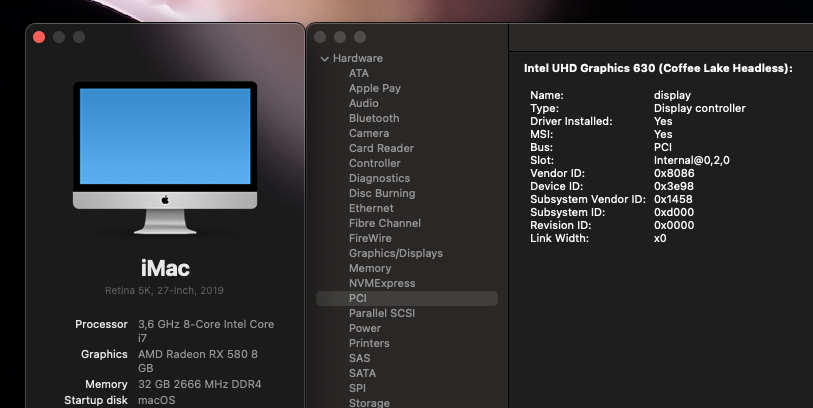813x408 pixels.
Task: Click the MSI 'Yes' value
Action: click(663, 134)
